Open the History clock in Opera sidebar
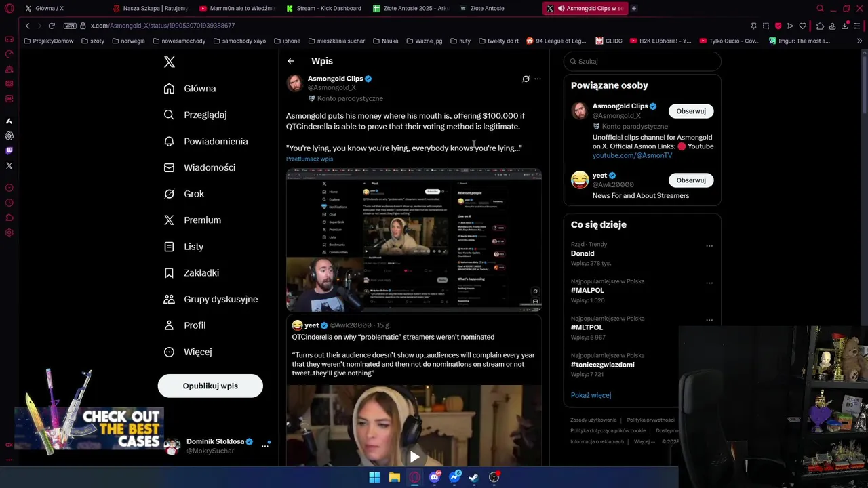The image size is (868, 488). (9, 203)
